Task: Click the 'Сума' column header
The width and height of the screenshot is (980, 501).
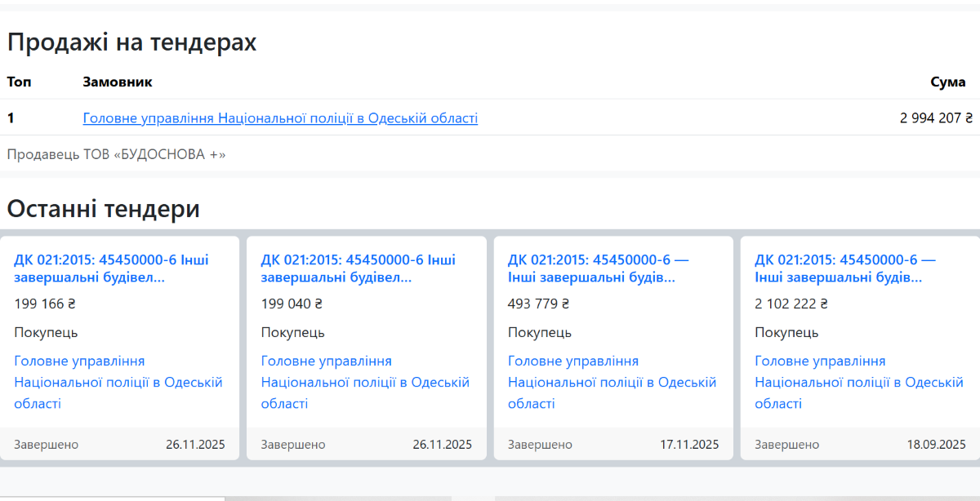Action: pyautogui.click(x=947, y=82)
